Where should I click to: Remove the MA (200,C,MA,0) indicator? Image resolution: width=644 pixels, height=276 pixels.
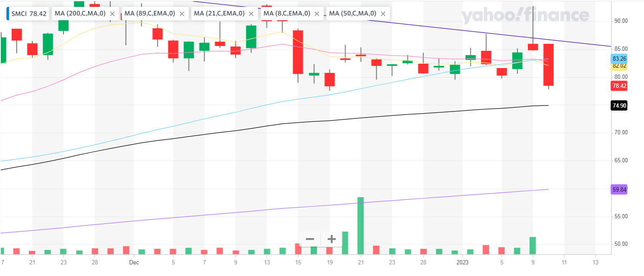point(112,14)
